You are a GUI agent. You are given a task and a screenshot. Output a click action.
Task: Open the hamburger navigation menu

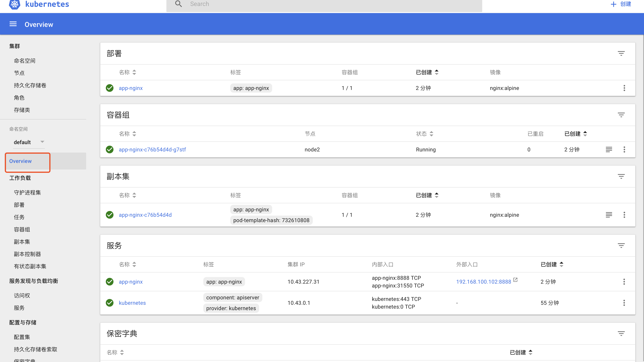point(13,24)
